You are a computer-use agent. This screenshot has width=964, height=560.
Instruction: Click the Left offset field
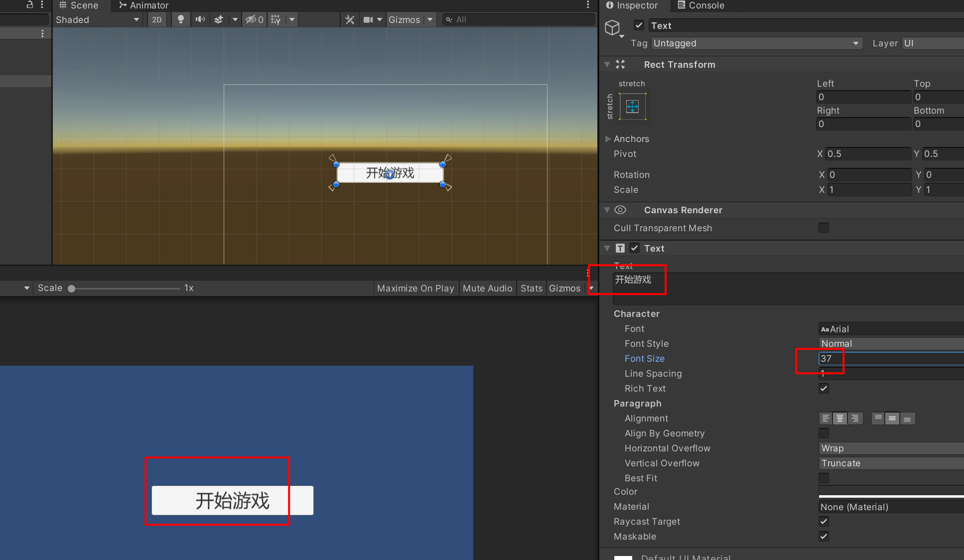(863, 97)
